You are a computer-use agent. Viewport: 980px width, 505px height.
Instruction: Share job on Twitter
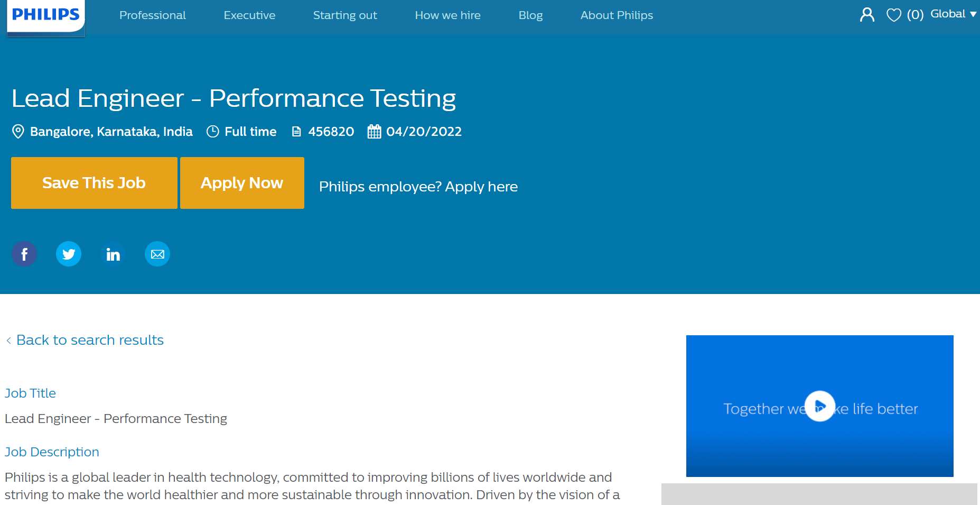tap(69, 254)
